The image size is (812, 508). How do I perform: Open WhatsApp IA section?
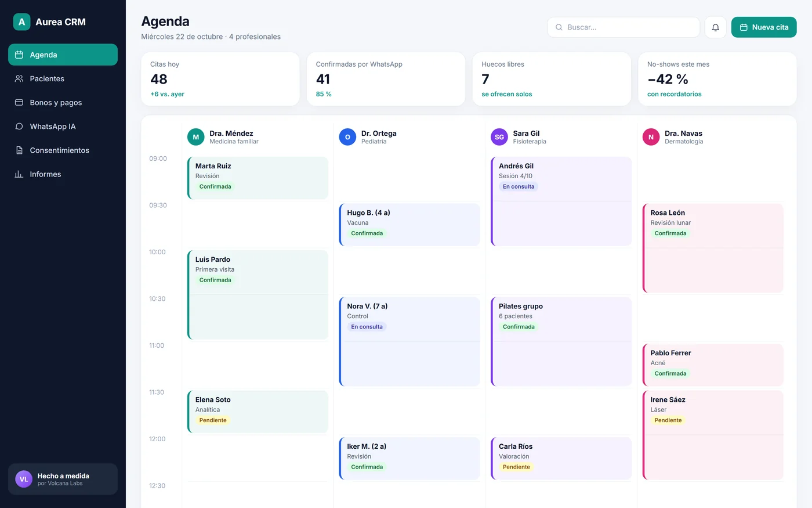pos(63,126)
